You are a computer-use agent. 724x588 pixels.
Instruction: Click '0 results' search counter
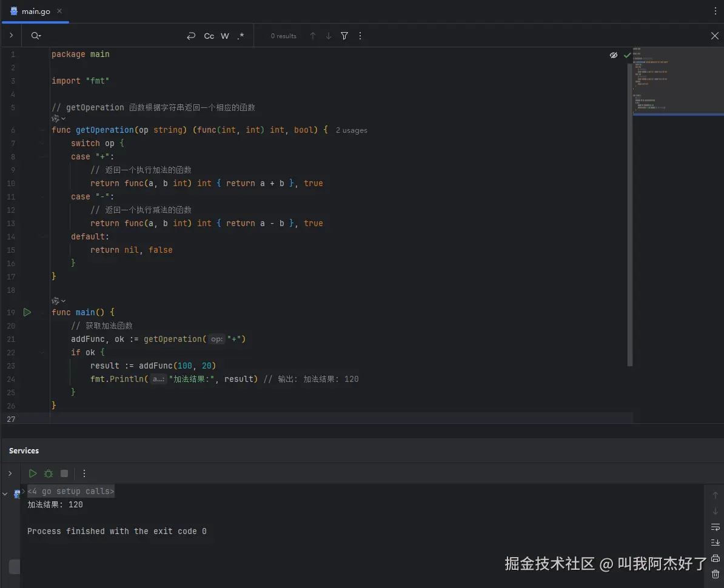[x=284, y=36]
